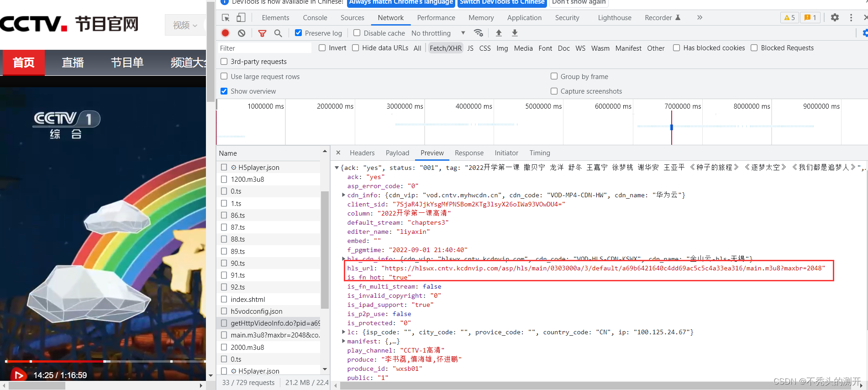
Task: Open 节目单 in CCTV navigation
Action: pyautogui.click(x=127, y=62)
